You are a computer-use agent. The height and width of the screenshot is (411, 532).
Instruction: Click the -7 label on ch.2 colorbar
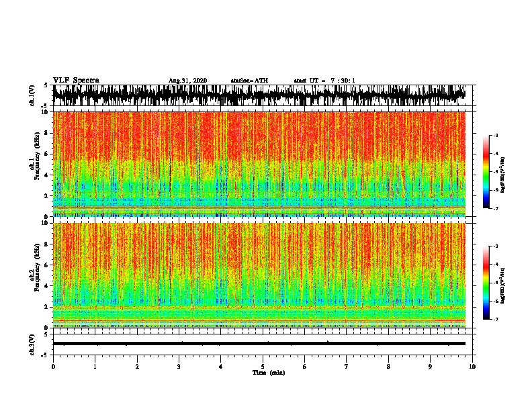click(x=496, y=320)
